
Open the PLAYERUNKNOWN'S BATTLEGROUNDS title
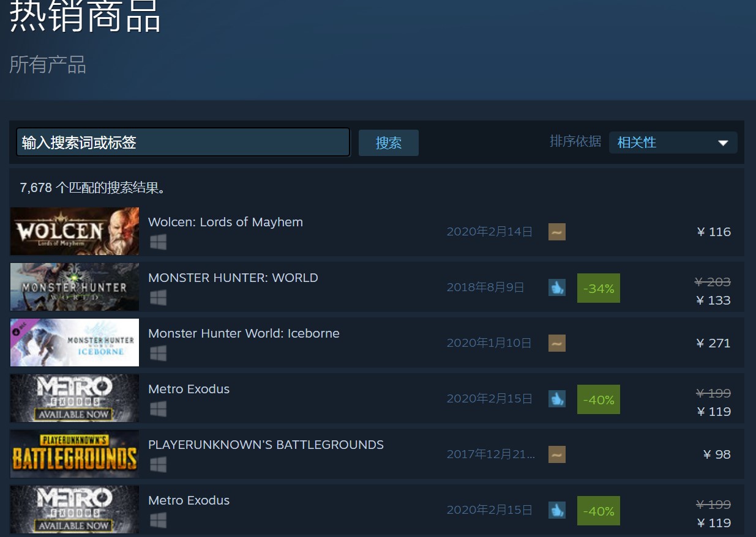(x=266, y=445)
